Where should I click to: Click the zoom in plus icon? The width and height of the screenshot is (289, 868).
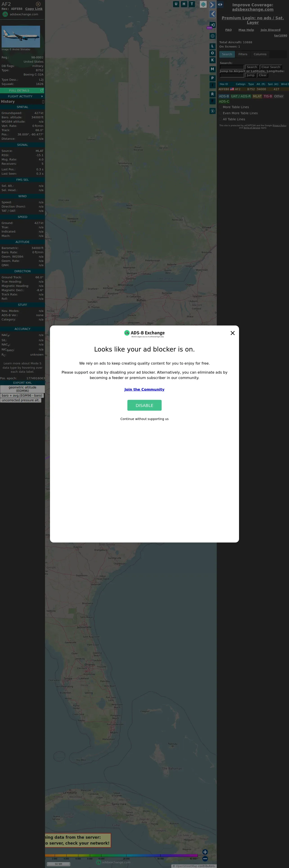pos(205,852)
